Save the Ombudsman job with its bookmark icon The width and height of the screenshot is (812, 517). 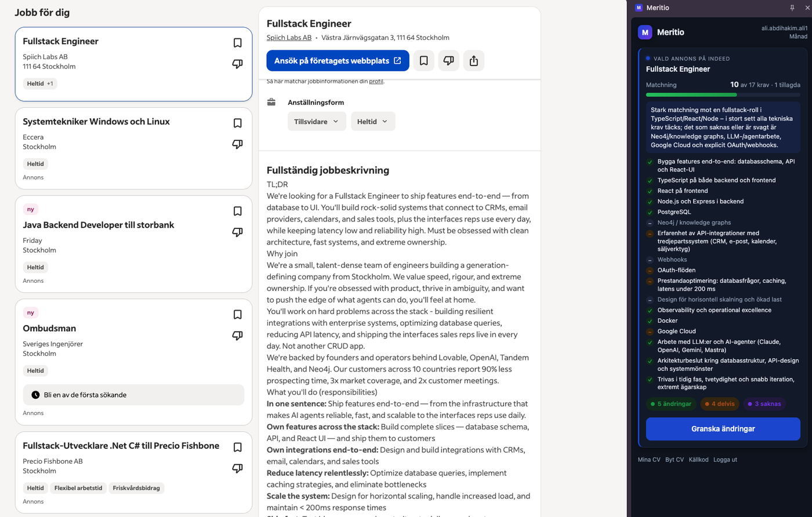pyautogui.click(x=237, y=315)
